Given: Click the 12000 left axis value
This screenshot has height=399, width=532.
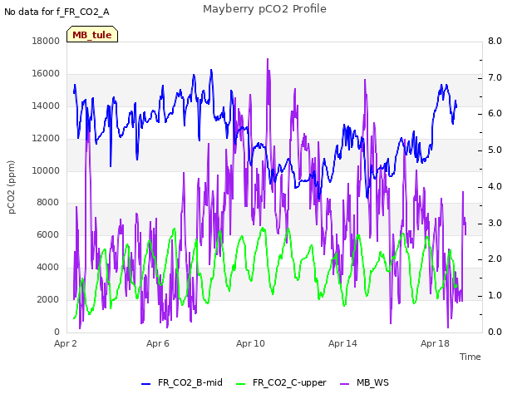Looking at the screenshot, I should click(x=46, y=139).
